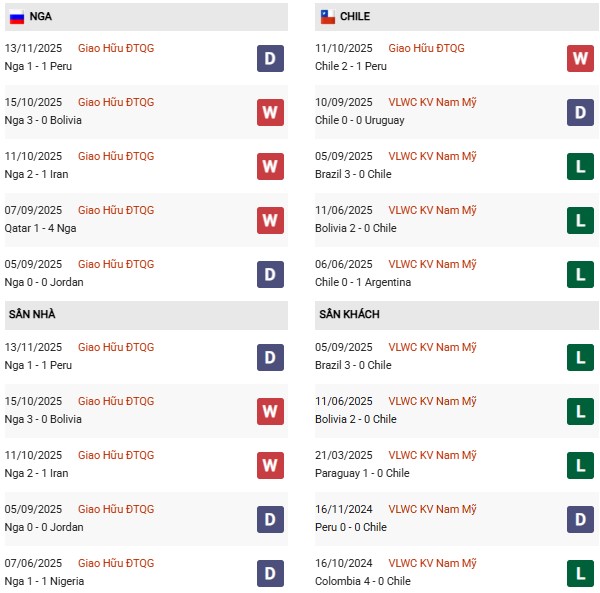Screen dimensions: 600x593
Task: Click the D badge for Peru 0 - 0 Chile
Action: point(581,519)
